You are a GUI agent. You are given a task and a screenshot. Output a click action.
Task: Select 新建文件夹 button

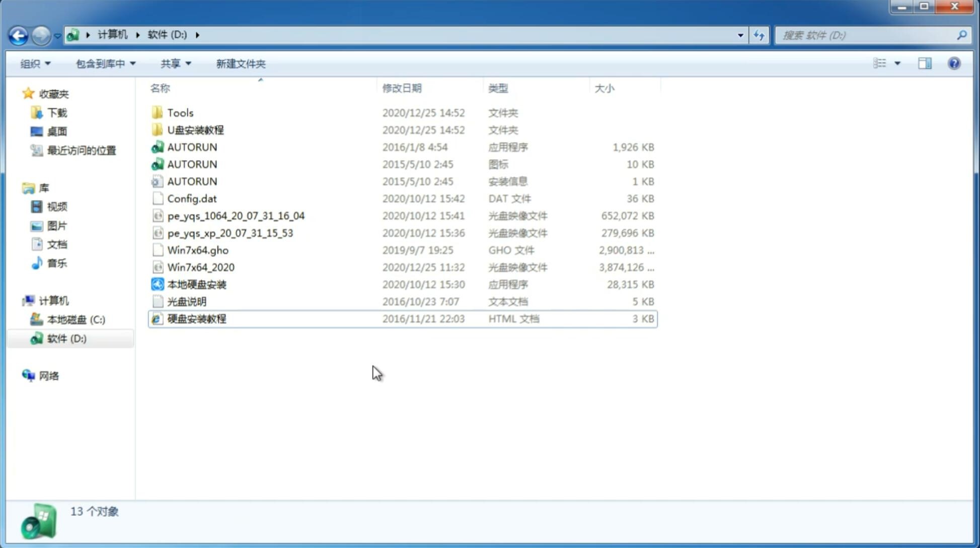tap(240, 63)
